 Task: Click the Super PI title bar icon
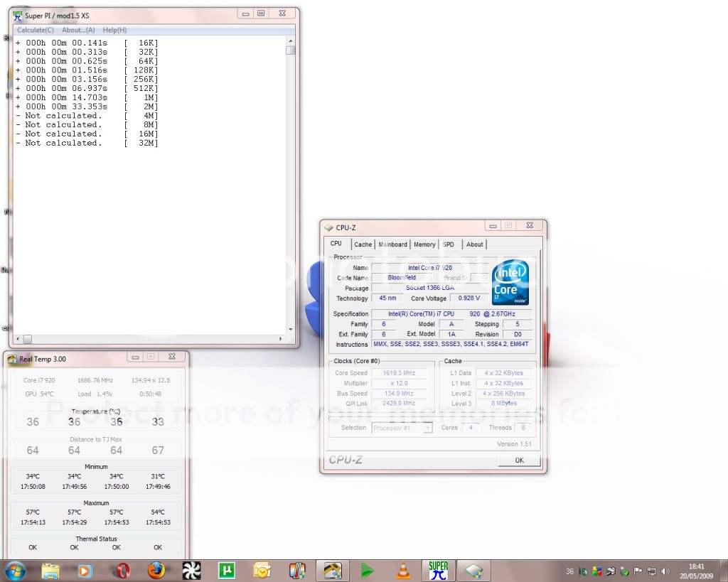coord(18,16)
